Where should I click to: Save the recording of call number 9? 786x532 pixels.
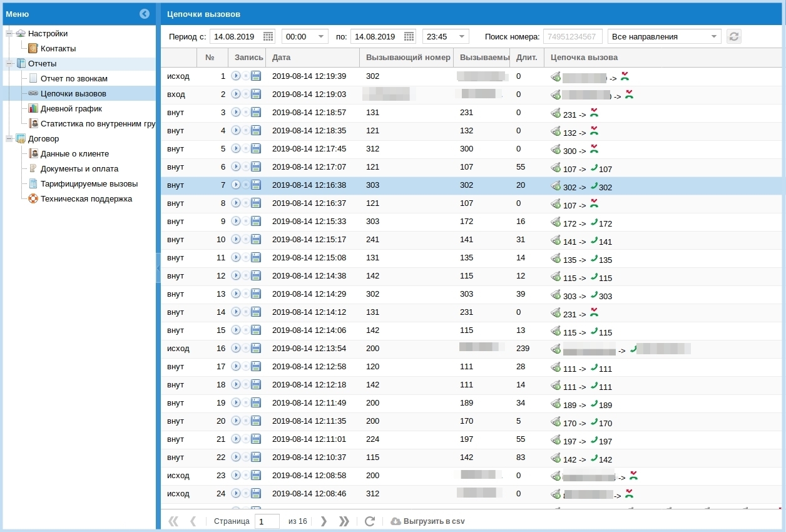click(256, 221)
